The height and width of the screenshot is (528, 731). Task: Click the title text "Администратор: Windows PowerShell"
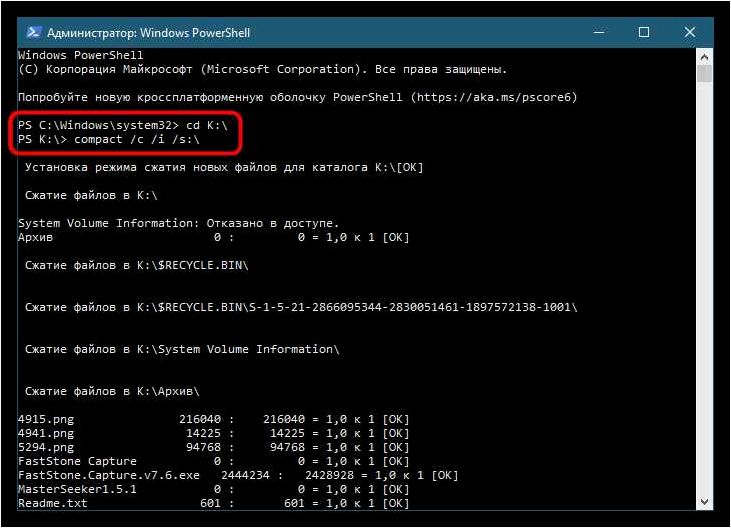[x=149, y=33]
